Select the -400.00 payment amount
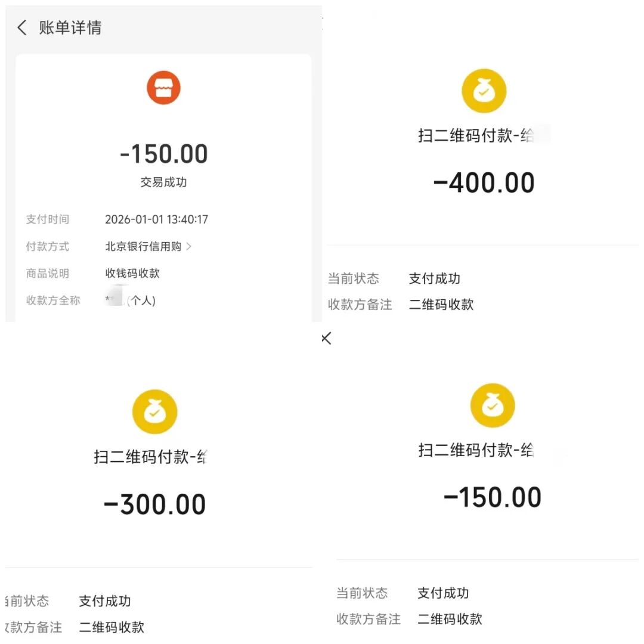The image size is (644, 644). [484, 183]
